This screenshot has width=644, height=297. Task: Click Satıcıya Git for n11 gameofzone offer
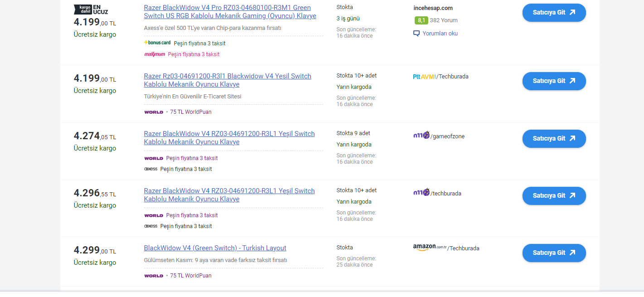coord(554,138)
